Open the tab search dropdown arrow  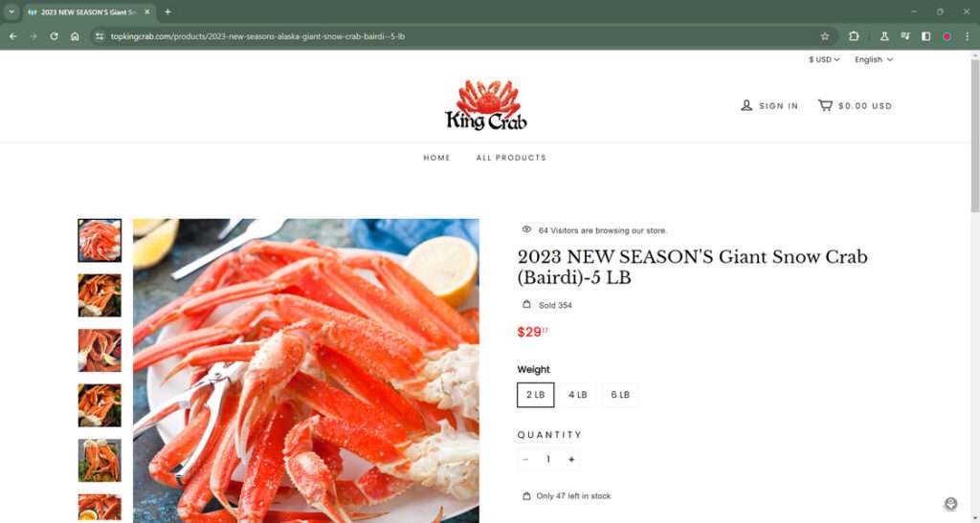pyautogui.click(x=11, y=11)
